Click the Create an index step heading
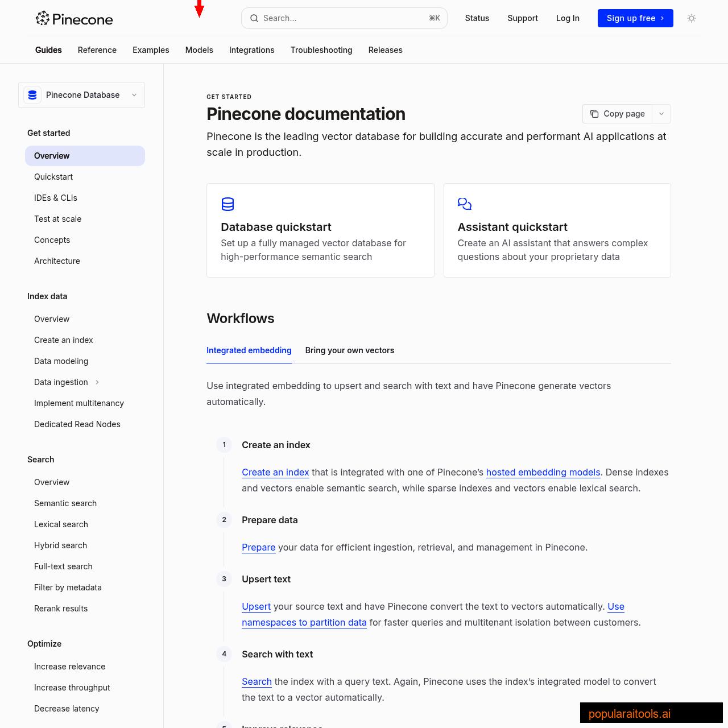 point(276,445)
